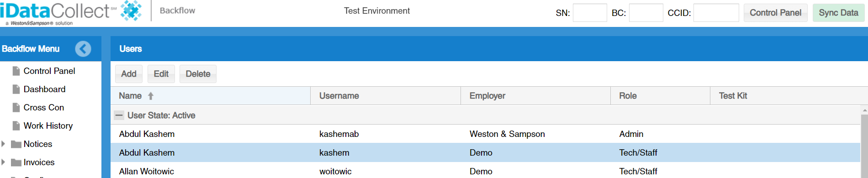Screen dimensions: 868x178
Task: Click the Delete user button
Action: tap(198, 74)
